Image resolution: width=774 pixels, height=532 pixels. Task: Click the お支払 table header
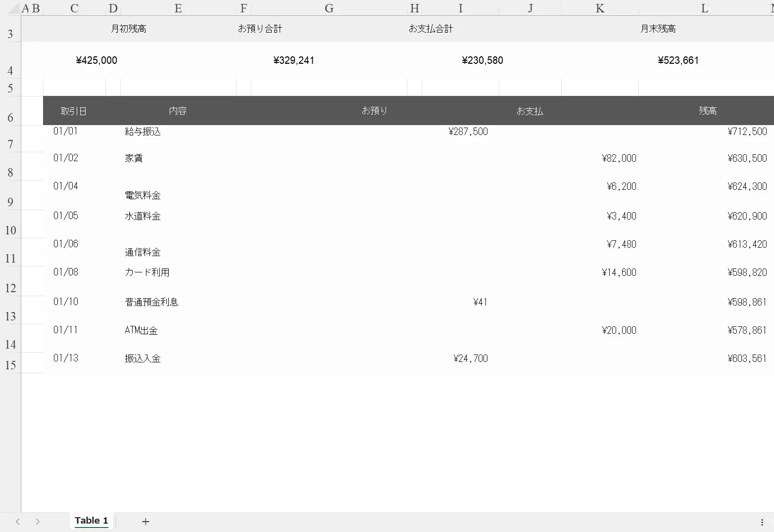tap(530, 111)
